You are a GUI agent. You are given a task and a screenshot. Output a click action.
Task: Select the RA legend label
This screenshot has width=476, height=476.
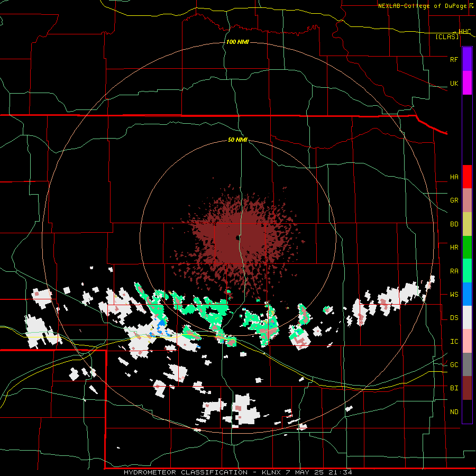454,271
